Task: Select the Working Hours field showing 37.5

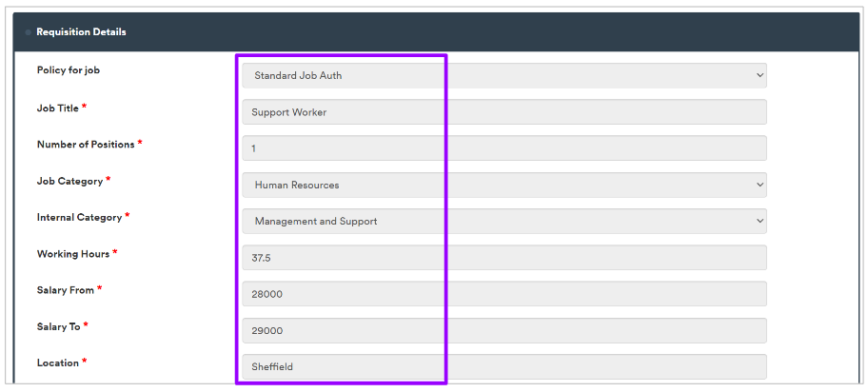Action: 503,258
